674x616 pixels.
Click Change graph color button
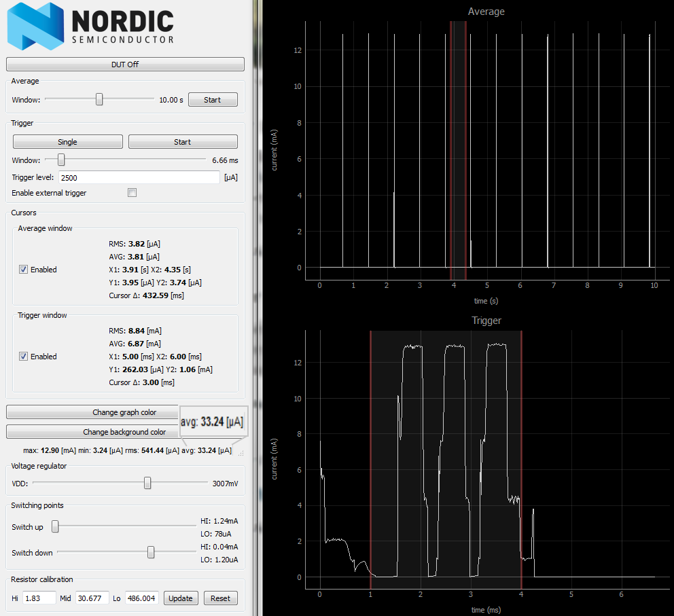pyautogui.click(x=92, y=412)
